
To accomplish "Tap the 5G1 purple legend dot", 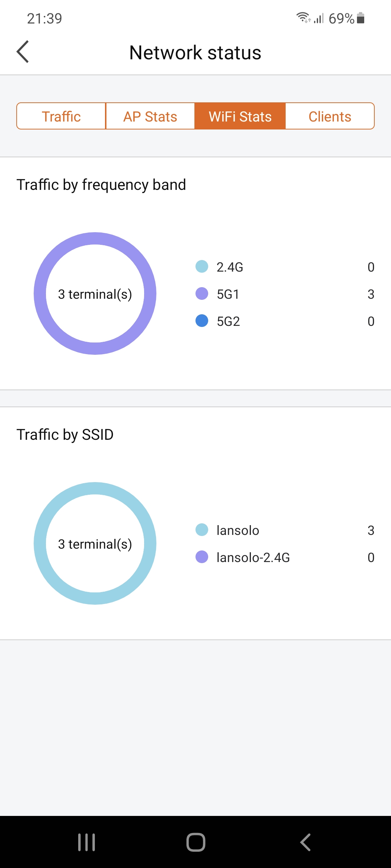I will tap(202, 294).
